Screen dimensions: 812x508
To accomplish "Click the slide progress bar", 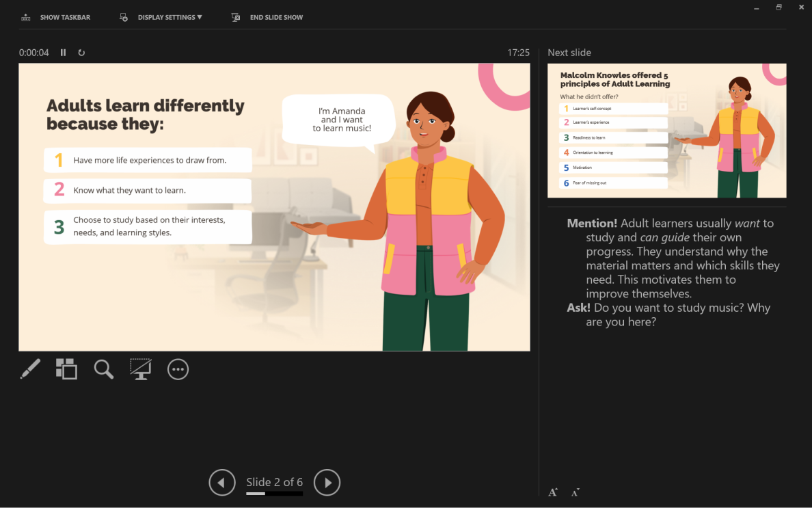I will tap(275, 494).
